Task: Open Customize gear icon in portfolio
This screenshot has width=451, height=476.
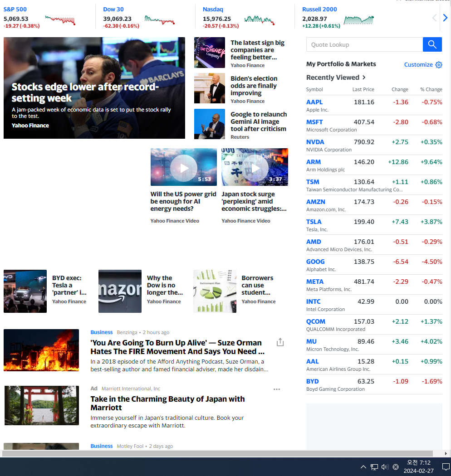Action: (439, 65)
